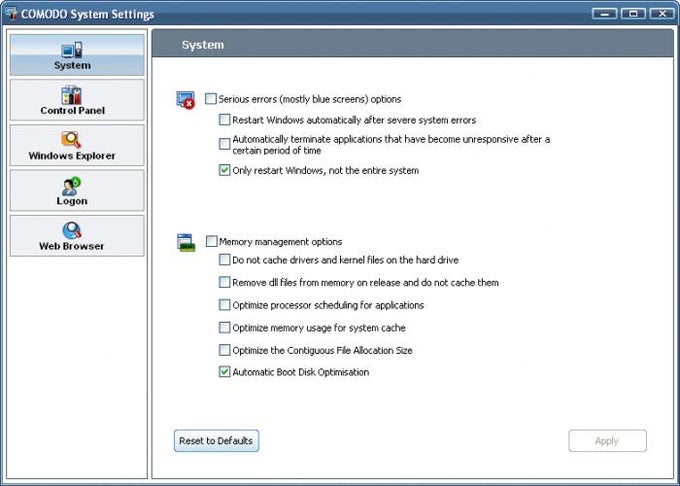Click the COMODO System Settings title text
Image resolution: width=680 pixels, height=486 pixels.
pos(88,14)
